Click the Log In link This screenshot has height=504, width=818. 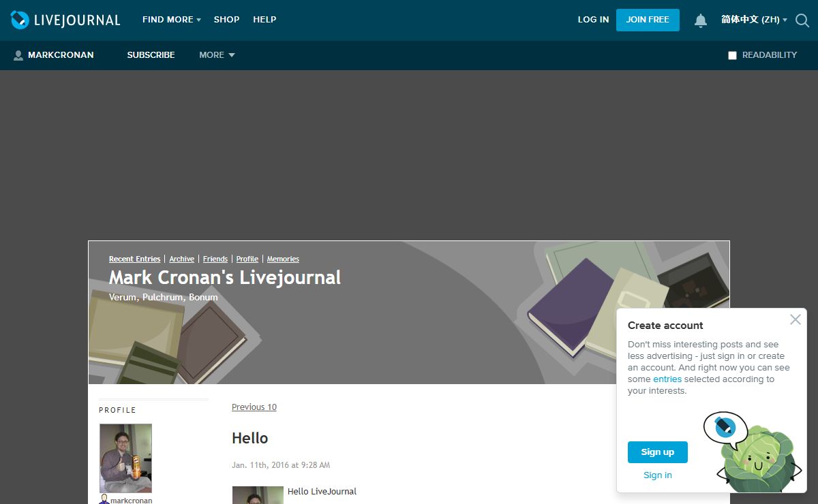[593, 20]
